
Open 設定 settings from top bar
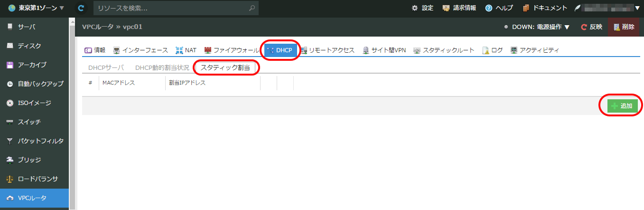[x=422, y=8]
